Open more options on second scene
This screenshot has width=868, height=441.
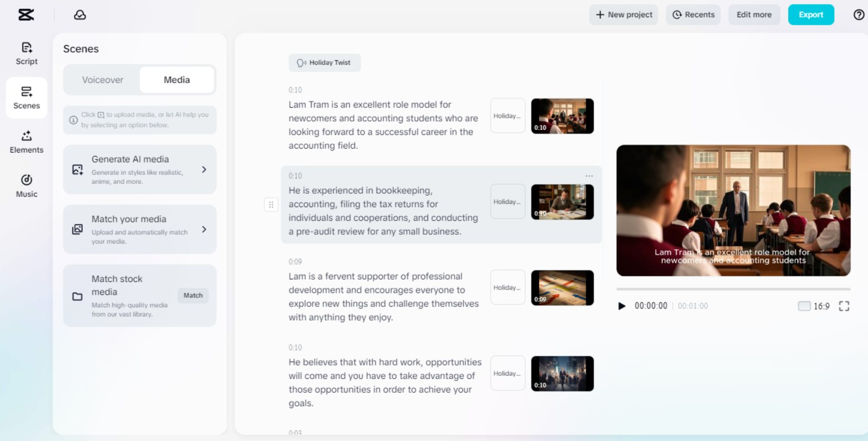(589, 176)
